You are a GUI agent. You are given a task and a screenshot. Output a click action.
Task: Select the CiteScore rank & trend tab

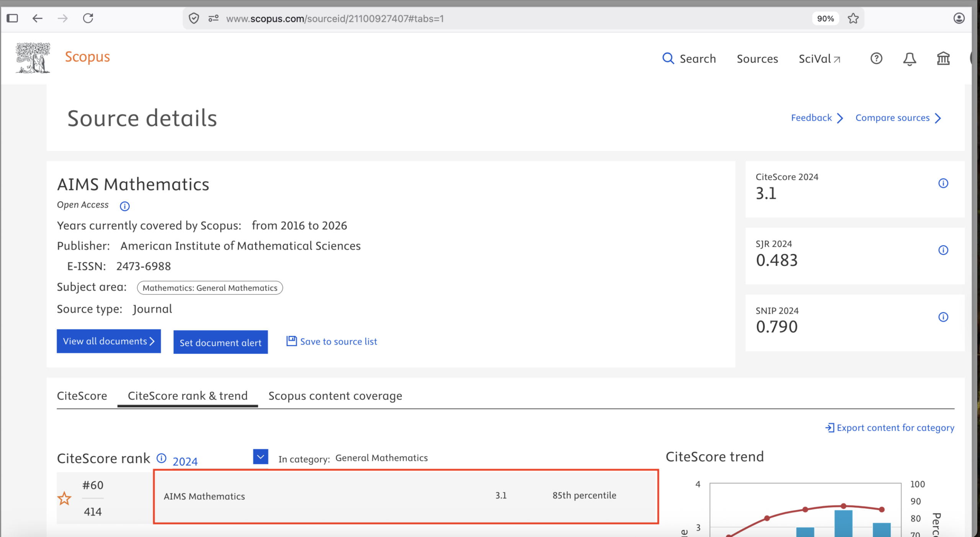pyautogui.click(x=188, y=396)
